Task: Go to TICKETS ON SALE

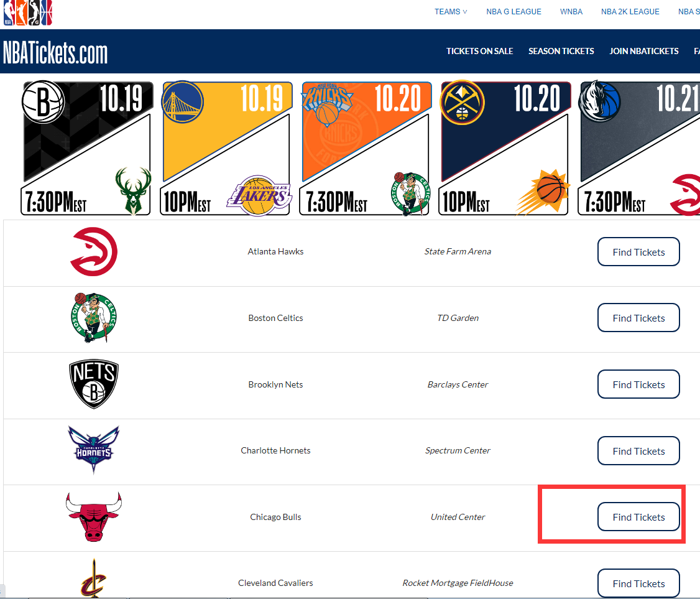Action: tap(479, 52)
